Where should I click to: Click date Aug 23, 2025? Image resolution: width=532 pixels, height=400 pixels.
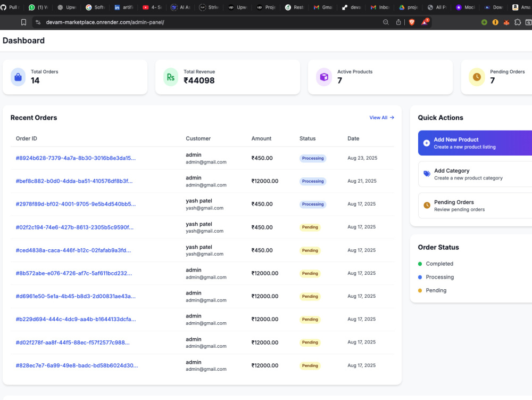362,158
